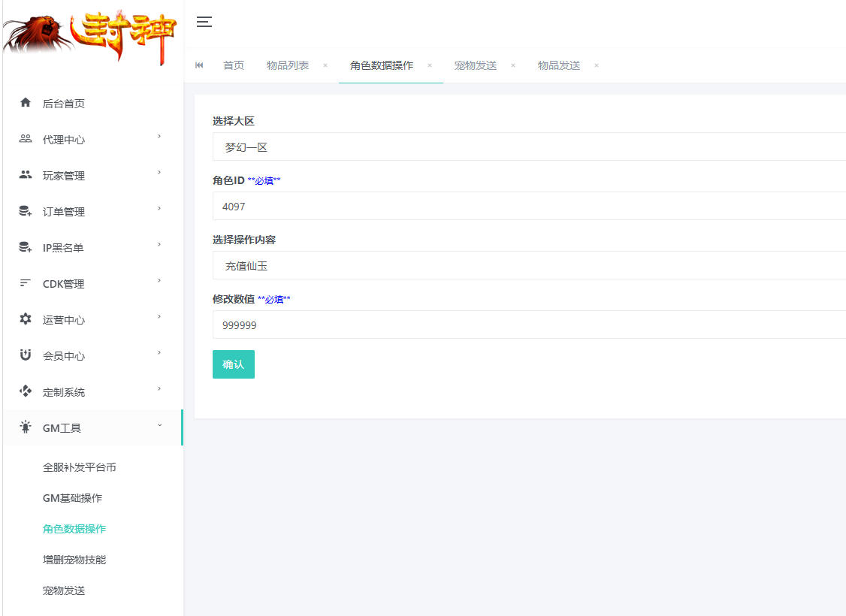This screenshot has height=616, width=846.
Task: Switch to the 物品发送 tab
Action: [x=559, y=65]
